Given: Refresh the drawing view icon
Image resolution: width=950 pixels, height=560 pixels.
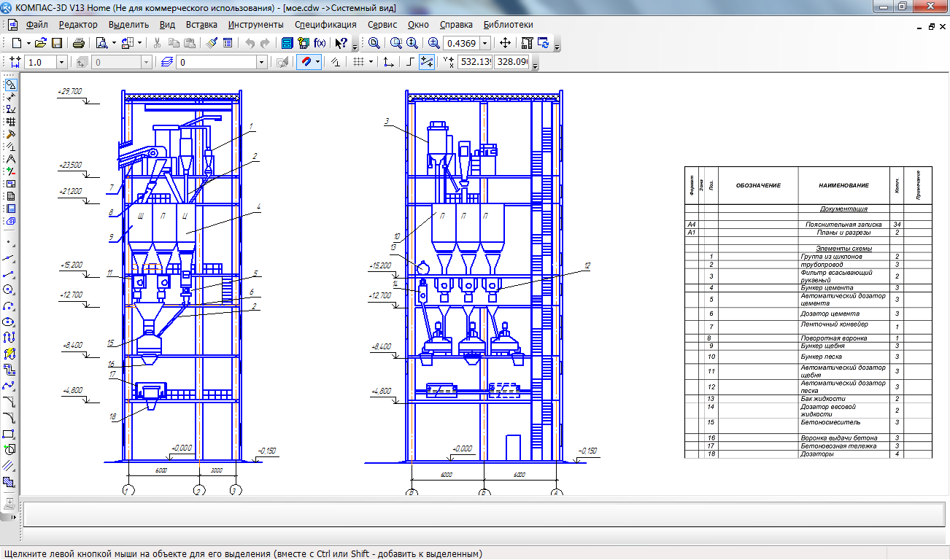Looking at the screenshot, I should tap(544, 43).
